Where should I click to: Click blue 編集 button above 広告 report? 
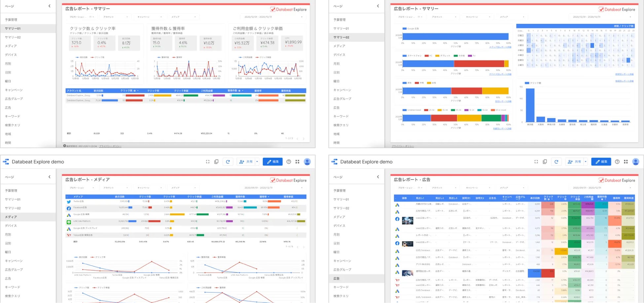(601, 162)
